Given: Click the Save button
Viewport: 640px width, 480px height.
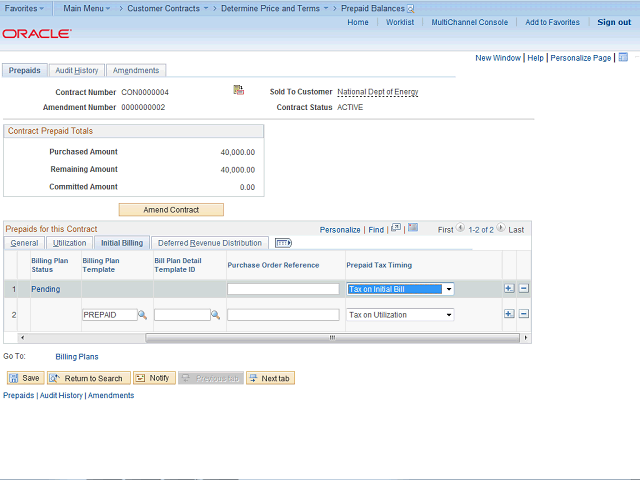Looking at the screenshot, I should pyautogui.click(x=25, y=378).
